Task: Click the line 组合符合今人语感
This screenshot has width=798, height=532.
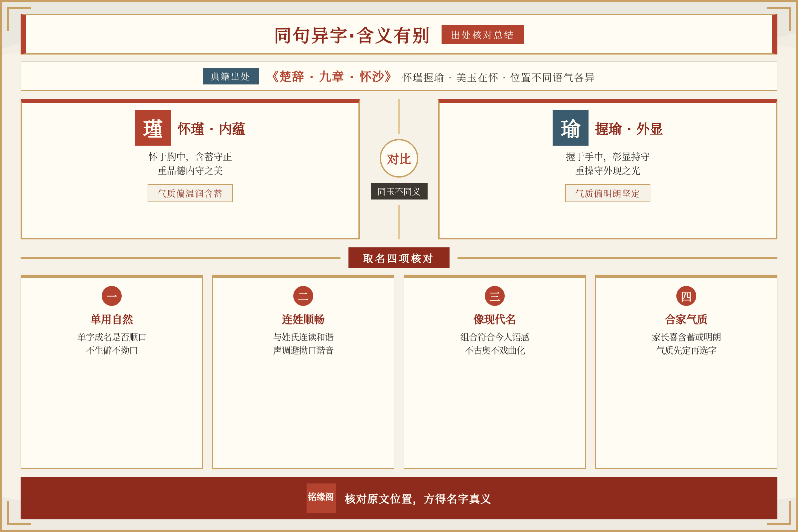Action: click(x=495, y=337)
